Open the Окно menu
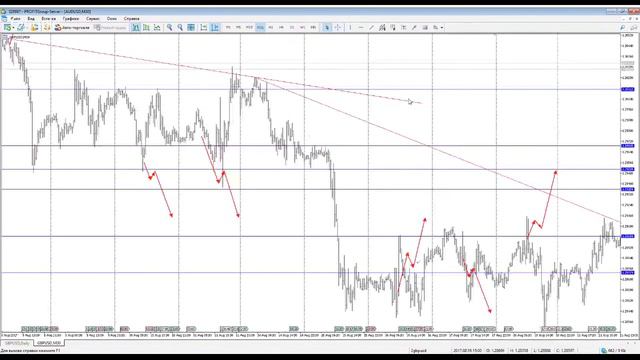 [x=112, y=18]
